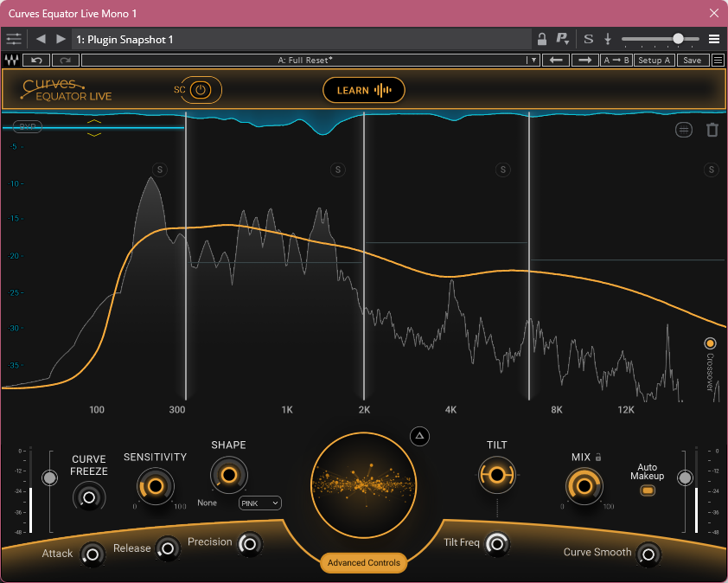Open the P preset menu icon

562,39
